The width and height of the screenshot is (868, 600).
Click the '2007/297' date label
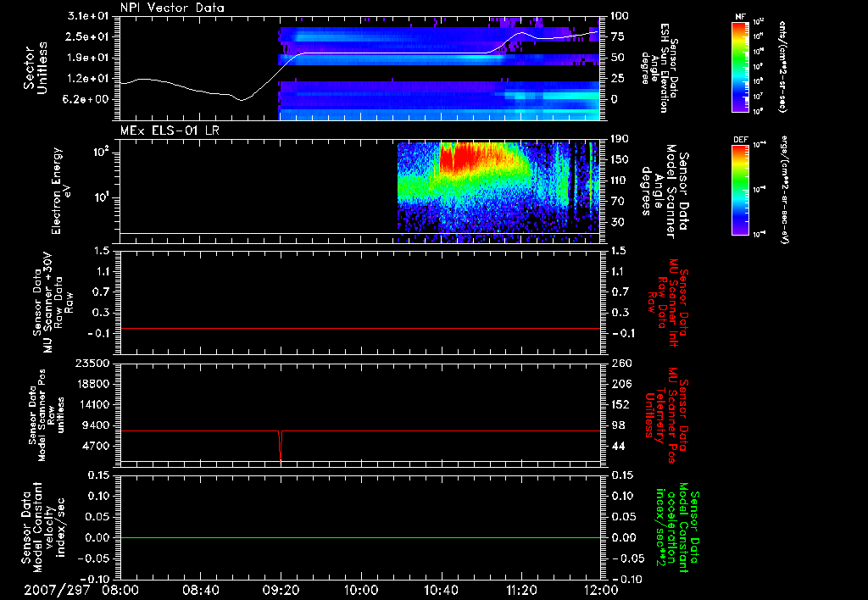57,590
